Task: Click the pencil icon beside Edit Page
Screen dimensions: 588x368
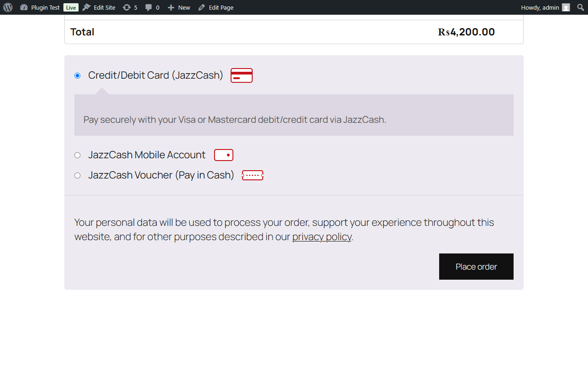Action: [x=202, y=7]
